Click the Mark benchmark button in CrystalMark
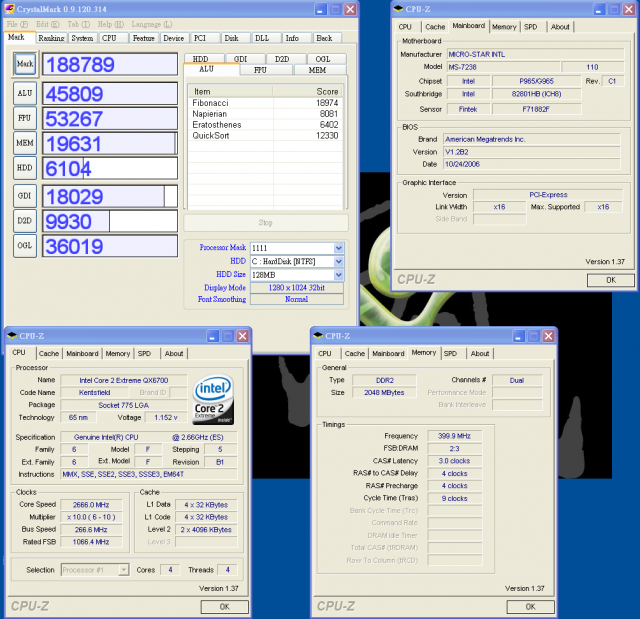This screenshot has height=619, width=640. pyautogui.click(x=25, y=64)
